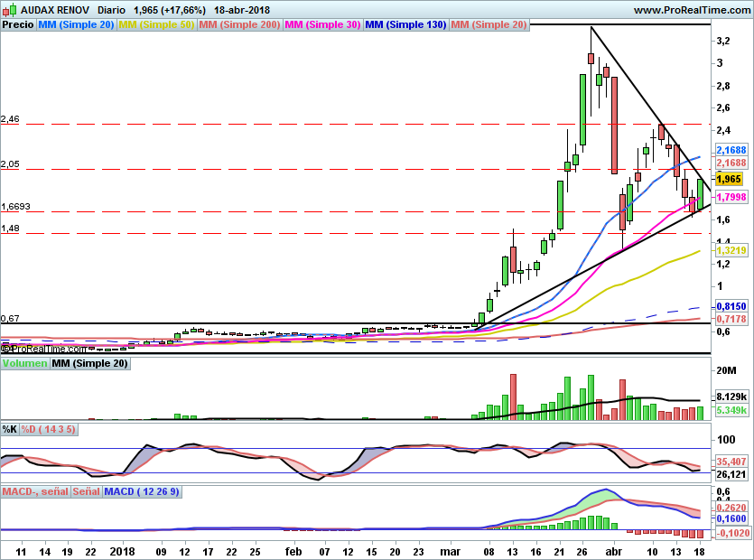Viewport: 754px width, 560px height.
Task: Visit the www.ProRealTime.com link
Action: (x=691, y=10)
